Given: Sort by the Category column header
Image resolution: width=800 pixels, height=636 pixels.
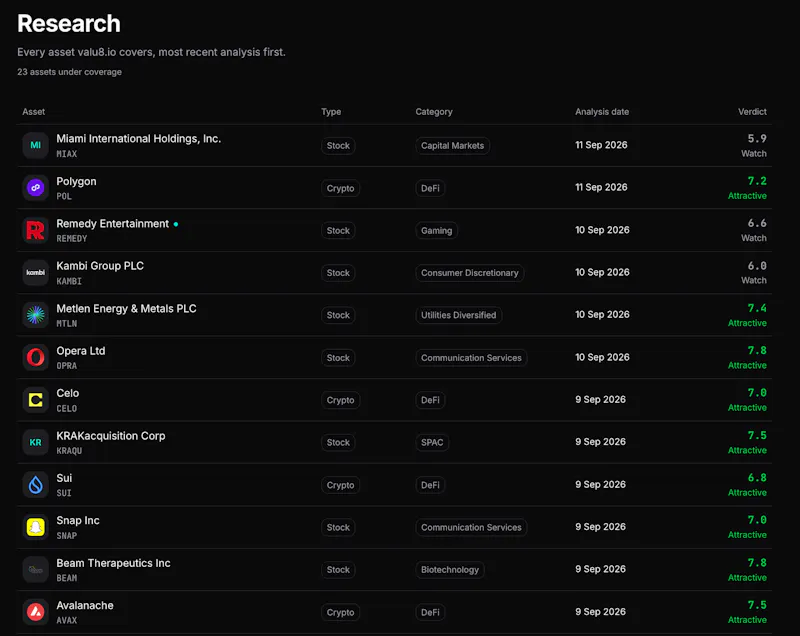Looking at the screenshot, I should pyautogui.click(x=434, y=112).
